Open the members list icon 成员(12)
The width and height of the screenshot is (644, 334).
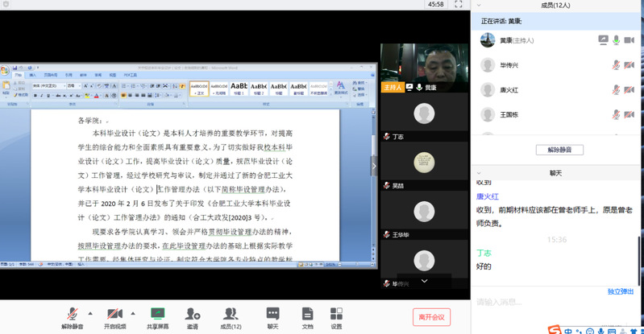click(231, 314)
